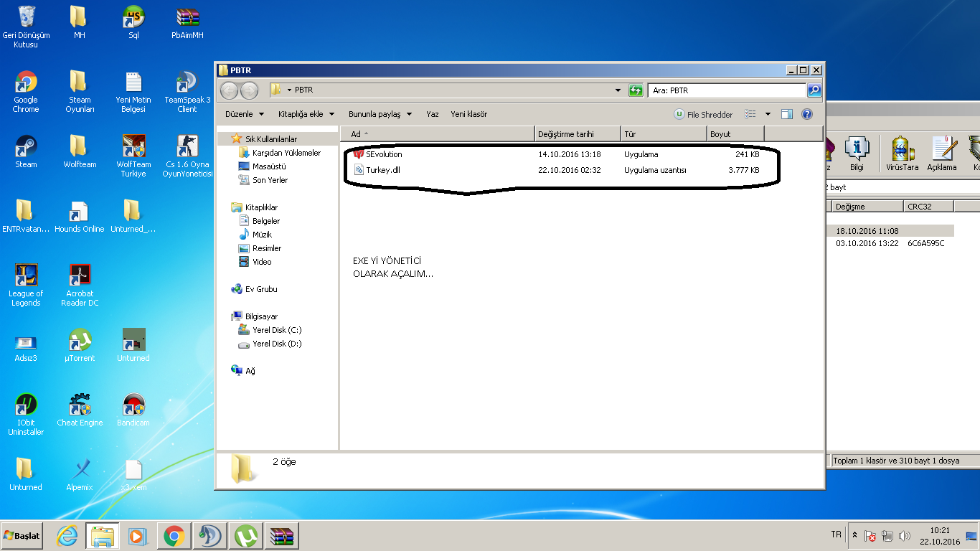Viewport: 980px width, 551px height.
Task: Open the Bununla paylaş dropdown
Action: 380,114
